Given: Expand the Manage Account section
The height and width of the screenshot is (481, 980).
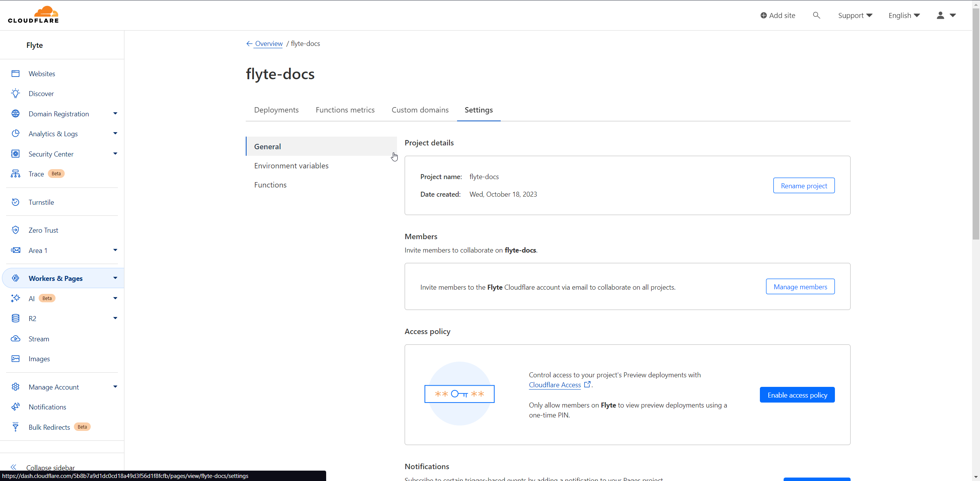Looking at the screenshot, I should pyautogui.click(x=115, y=387).
